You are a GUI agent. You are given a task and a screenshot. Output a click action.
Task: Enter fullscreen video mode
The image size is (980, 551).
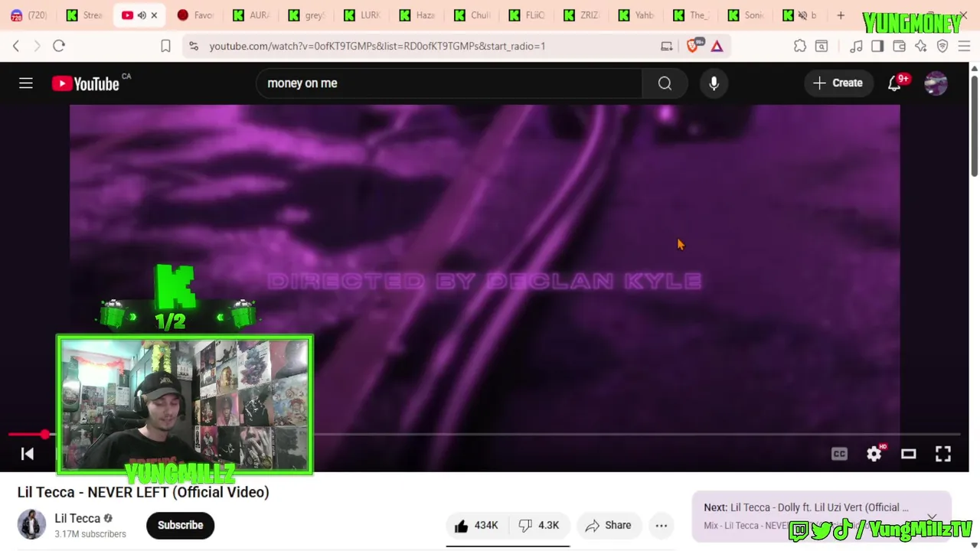[943, 454]
